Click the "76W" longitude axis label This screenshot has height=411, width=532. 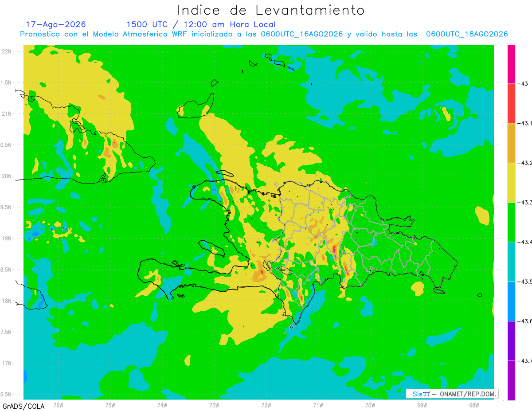[x=58, y=404]
